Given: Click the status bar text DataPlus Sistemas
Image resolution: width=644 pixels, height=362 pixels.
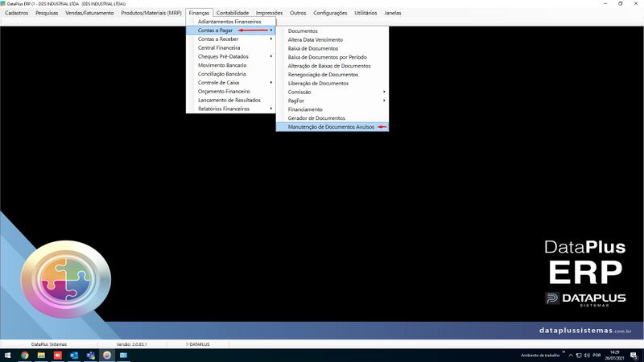Looking at the screenshot, I should pos(49,344).
